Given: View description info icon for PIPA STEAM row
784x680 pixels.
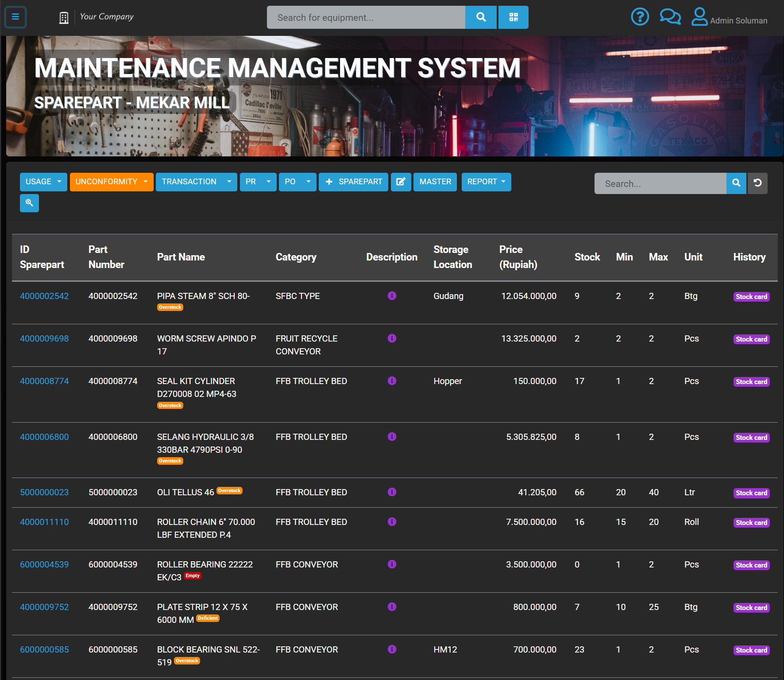Looking at the screenshot, I should [x=392, y=296].
